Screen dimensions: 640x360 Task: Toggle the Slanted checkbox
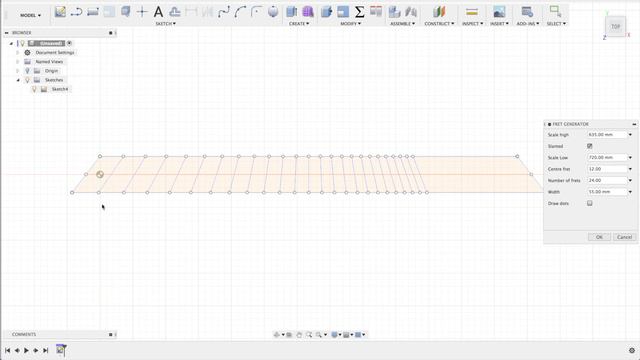pyautogui.click(x=590, y=146)
